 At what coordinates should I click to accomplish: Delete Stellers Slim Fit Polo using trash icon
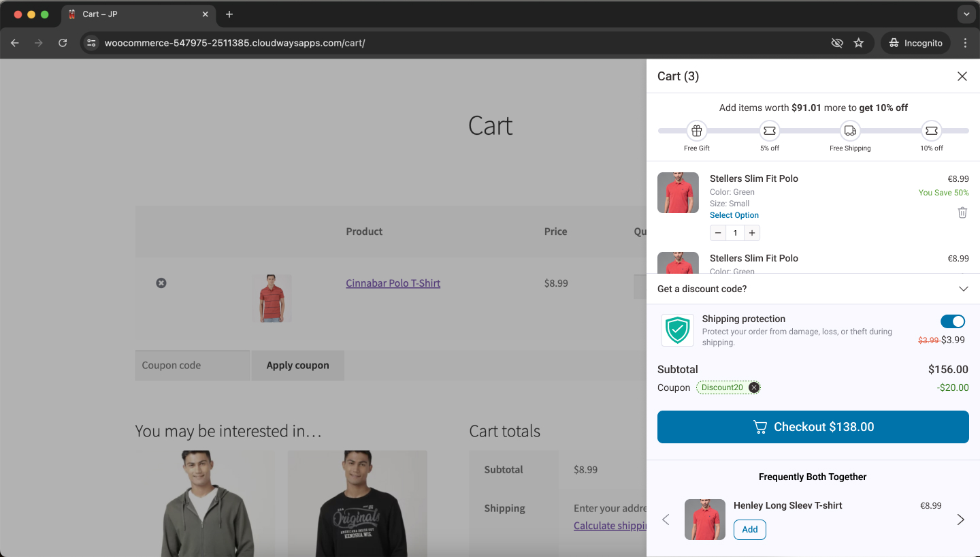point(962,212)
